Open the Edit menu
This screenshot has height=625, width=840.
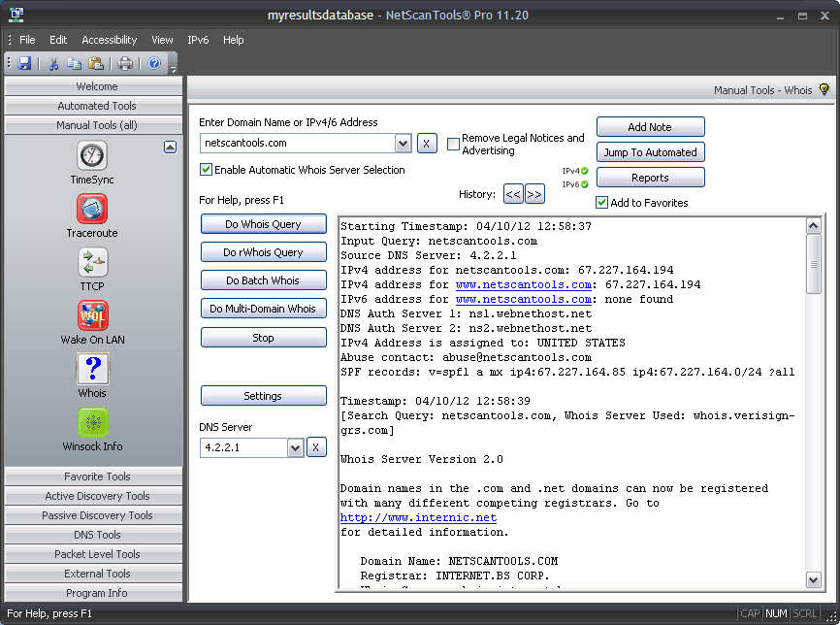point(58,40)
